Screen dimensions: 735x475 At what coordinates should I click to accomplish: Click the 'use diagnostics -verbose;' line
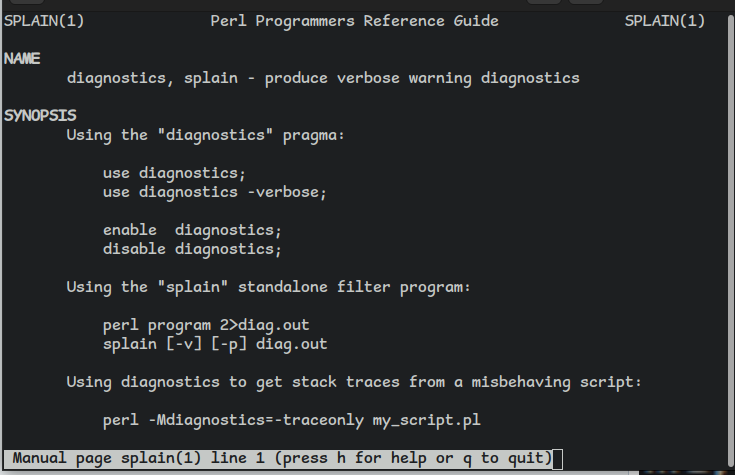tap(214, 192)
